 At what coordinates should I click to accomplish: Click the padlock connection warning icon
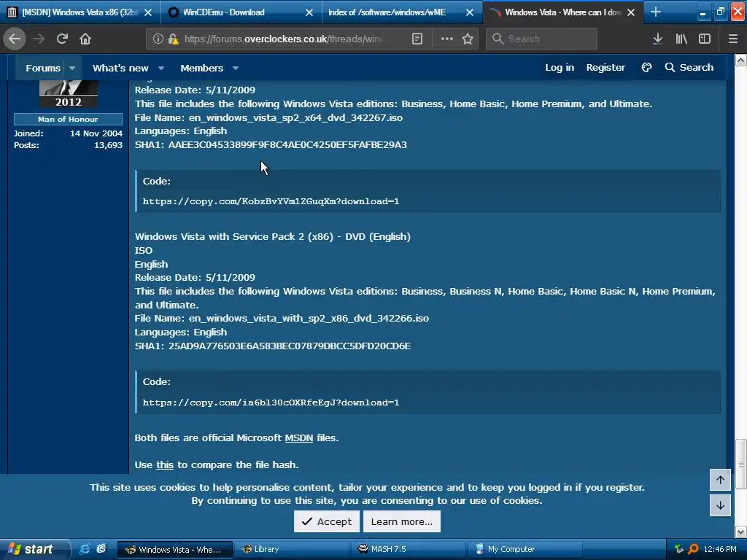pyautogui.click(x=173, y=39)
